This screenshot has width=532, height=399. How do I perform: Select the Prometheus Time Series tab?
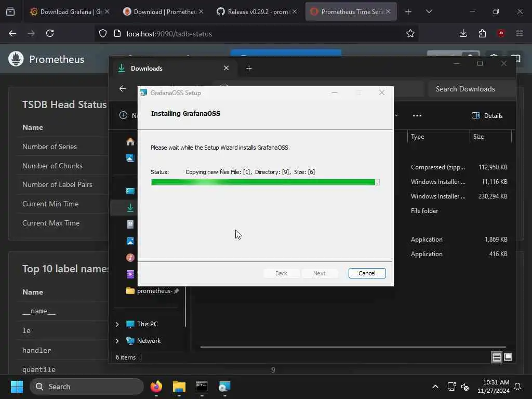[x=351, y=11]
